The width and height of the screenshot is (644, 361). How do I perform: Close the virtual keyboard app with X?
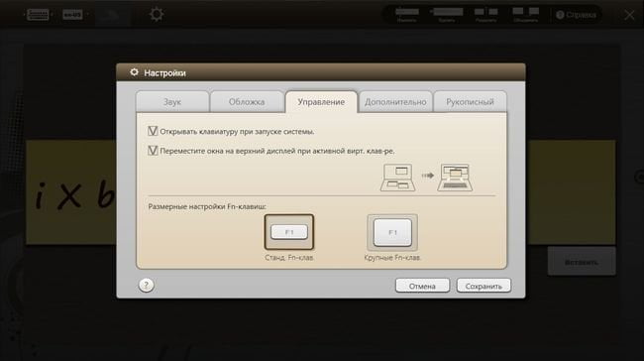click(629, 15)
